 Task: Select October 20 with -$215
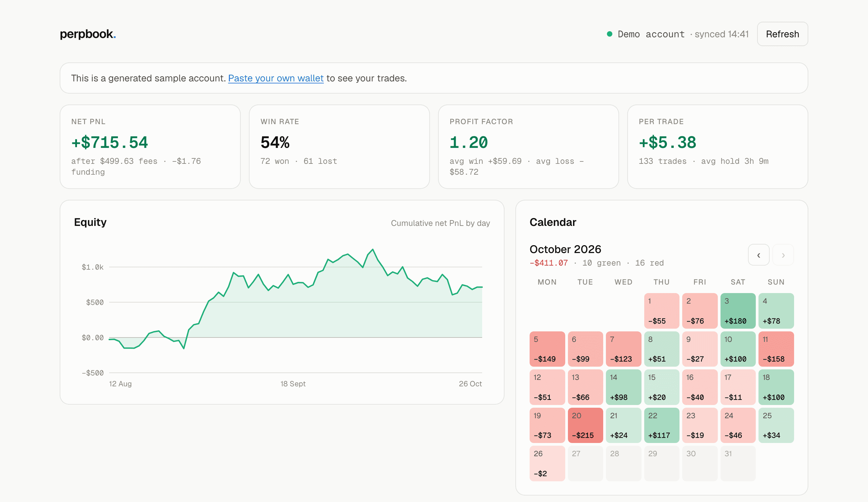tap(585, 425)
